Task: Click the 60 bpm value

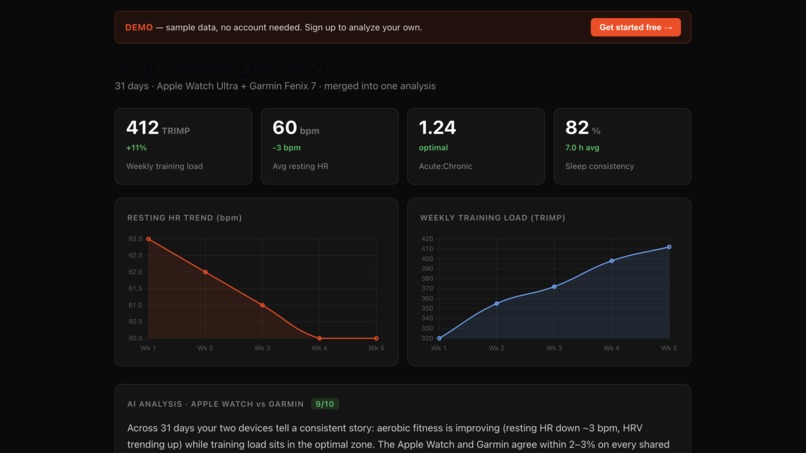Action: click(296, 128)
